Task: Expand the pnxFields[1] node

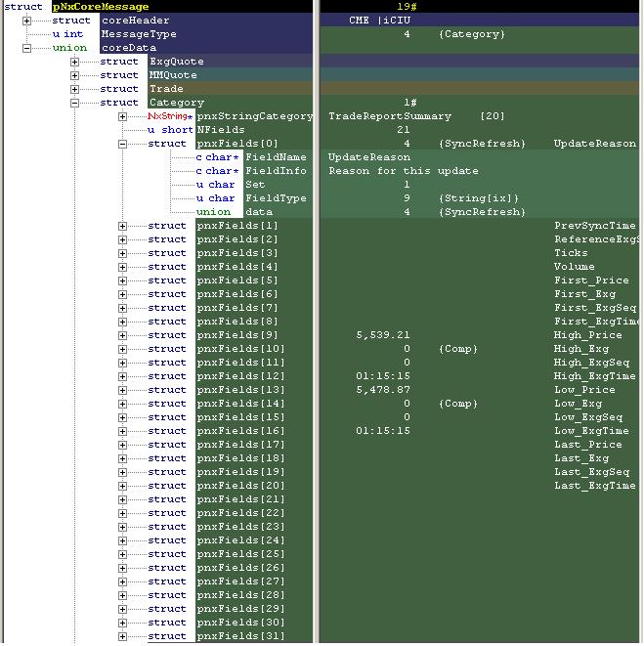Action: tap(122, 226)
